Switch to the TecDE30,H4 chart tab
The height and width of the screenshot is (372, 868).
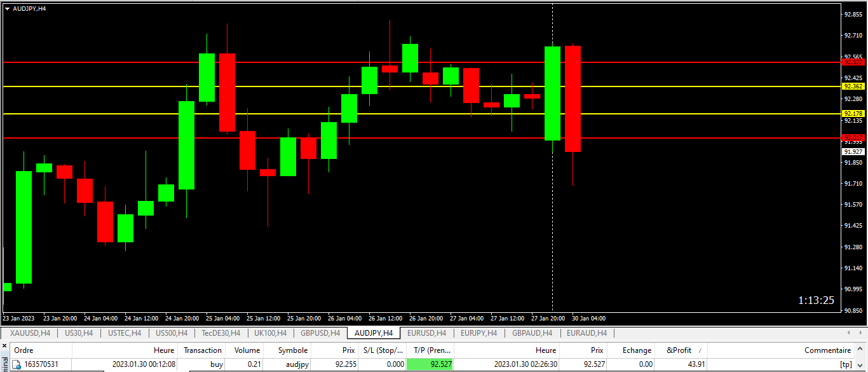[220, 333]
